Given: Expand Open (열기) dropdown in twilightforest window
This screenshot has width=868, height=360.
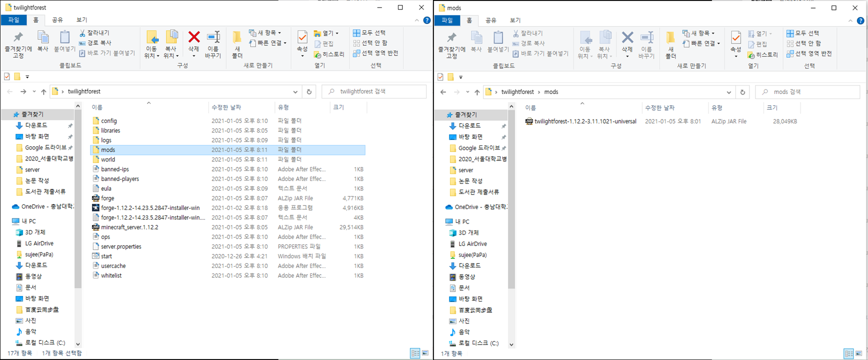Looking at the screenshot, I should [x=326, y=33].
